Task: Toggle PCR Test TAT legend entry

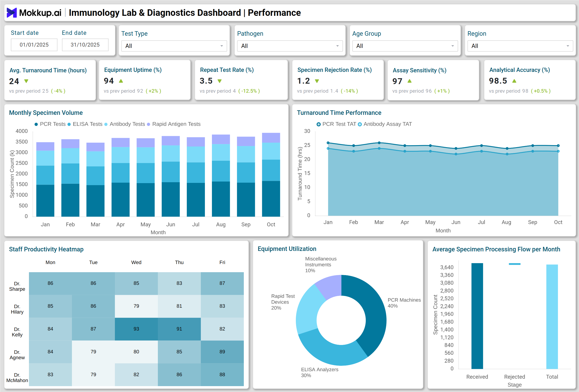Action: pyautogui.click(x=336, y=124)
